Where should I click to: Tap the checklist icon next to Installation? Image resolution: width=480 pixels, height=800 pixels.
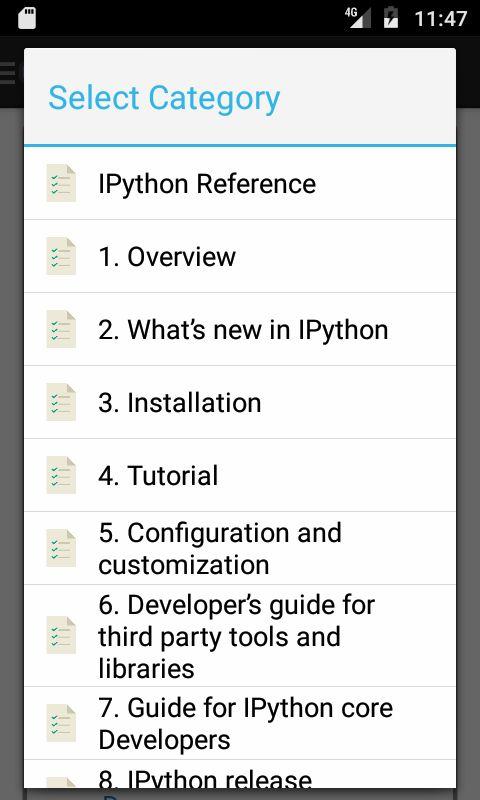[61, 402]
